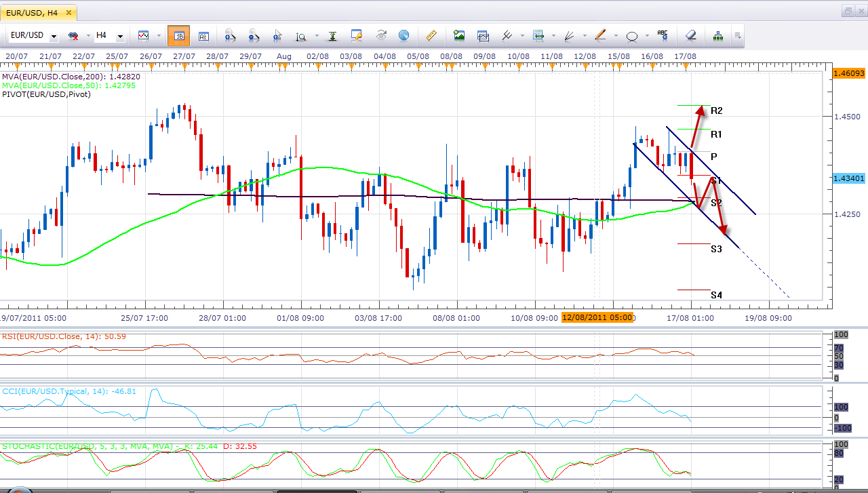Image resolution: width=868 pixels, height=493 pixels.
Task: Click the CCI(EUR/USD.Typical, 14) label
Action: [x=68, y=391]
